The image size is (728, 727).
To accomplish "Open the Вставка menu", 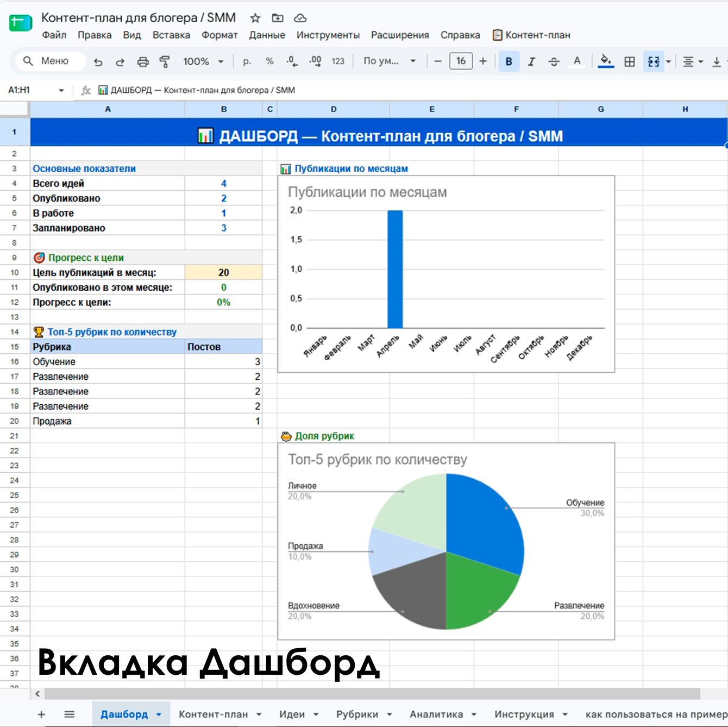I will point(171,35).
